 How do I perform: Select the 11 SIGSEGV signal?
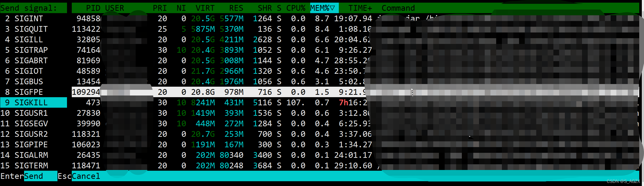(34, 124)
